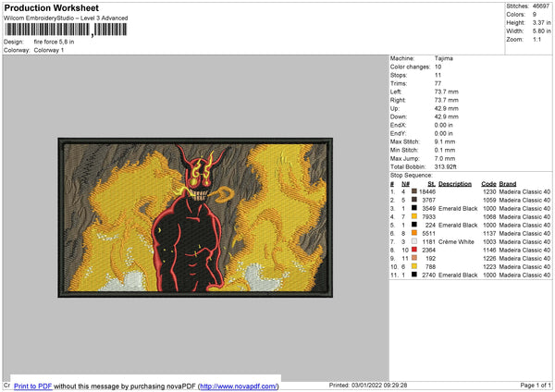Viewport: 555px width, 392px height.
Task: Click the peach swatch for code 1226
Action: point(413,258)
